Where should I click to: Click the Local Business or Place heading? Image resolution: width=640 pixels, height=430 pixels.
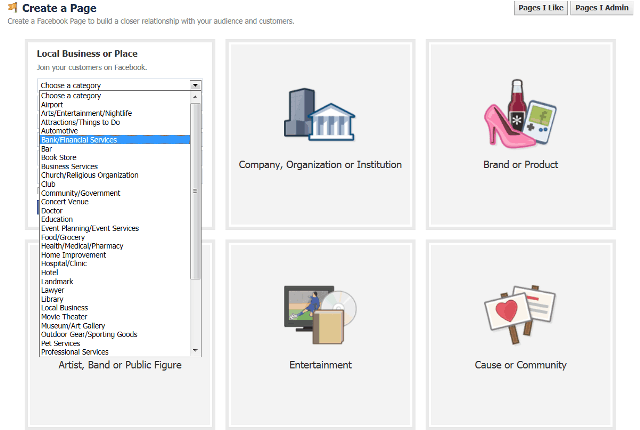tap(87, 54)
